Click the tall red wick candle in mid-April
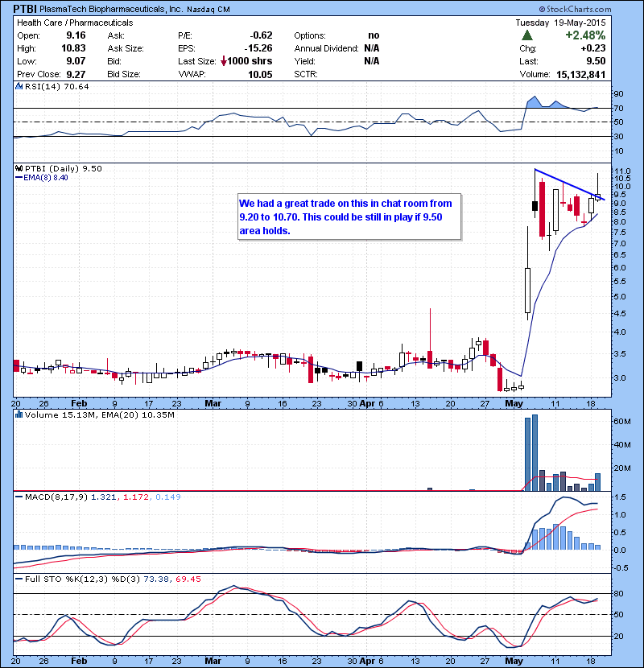644x668 pixels. [430, 339]
